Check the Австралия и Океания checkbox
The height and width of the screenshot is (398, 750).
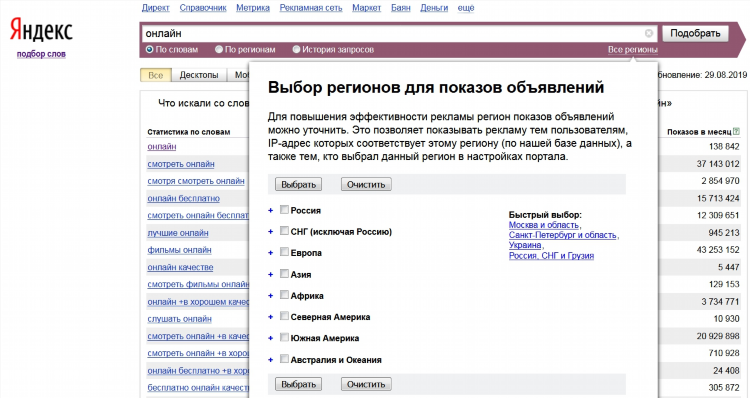[284, 359]
